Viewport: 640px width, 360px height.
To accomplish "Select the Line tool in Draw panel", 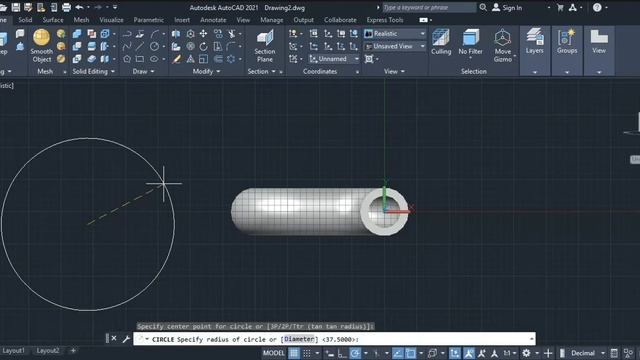I will (x=140, y=47).
